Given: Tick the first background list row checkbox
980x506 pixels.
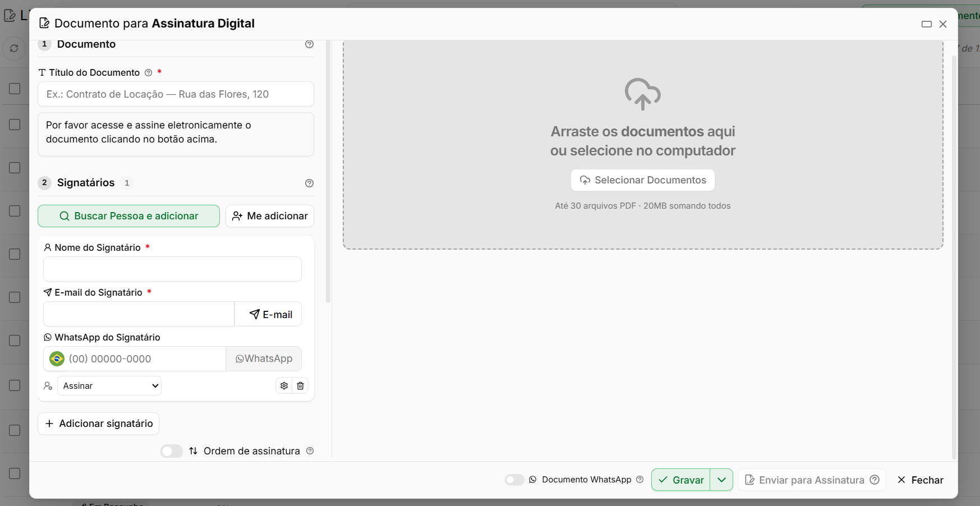Looking at the screenshot, I should click(x=15, y=89).
